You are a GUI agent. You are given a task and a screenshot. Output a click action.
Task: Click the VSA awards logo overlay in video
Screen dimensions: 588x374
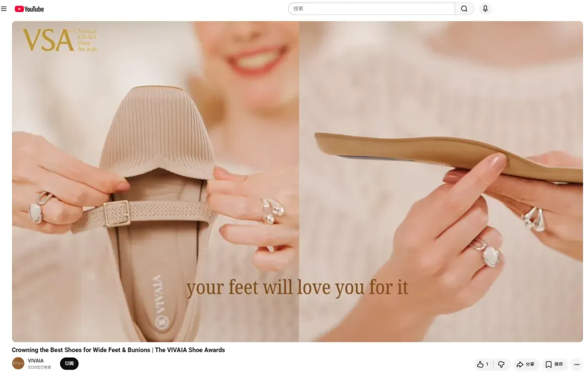coord(60,39)
